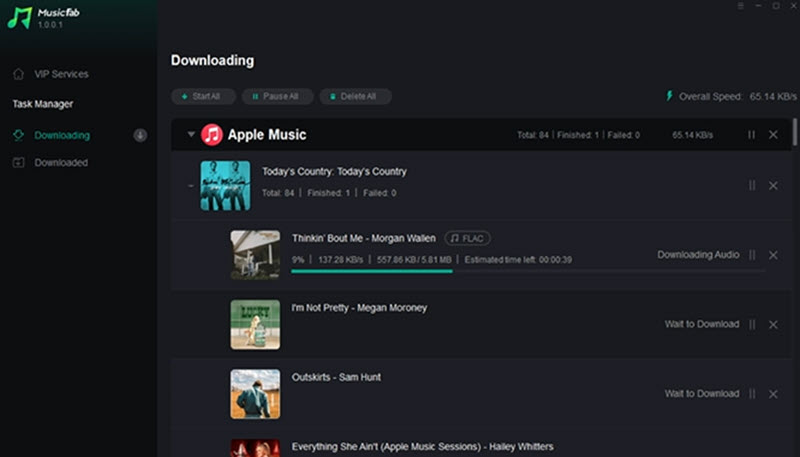Pause the Today's Country playlist download
Viewport: 800px width, 457px height.
coord(752,186)
